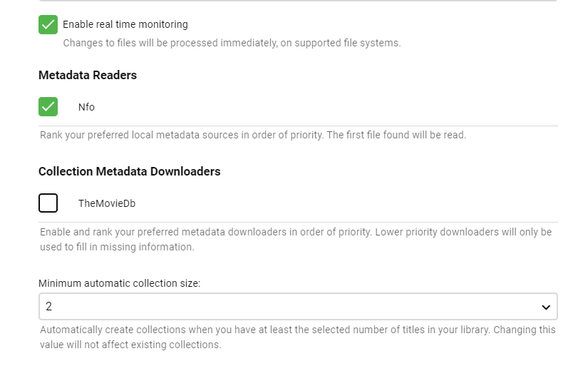This screenshot has width=588, height=366.
Task: Click the green checkmark for real time monitoring
Action: coord(48,24)
